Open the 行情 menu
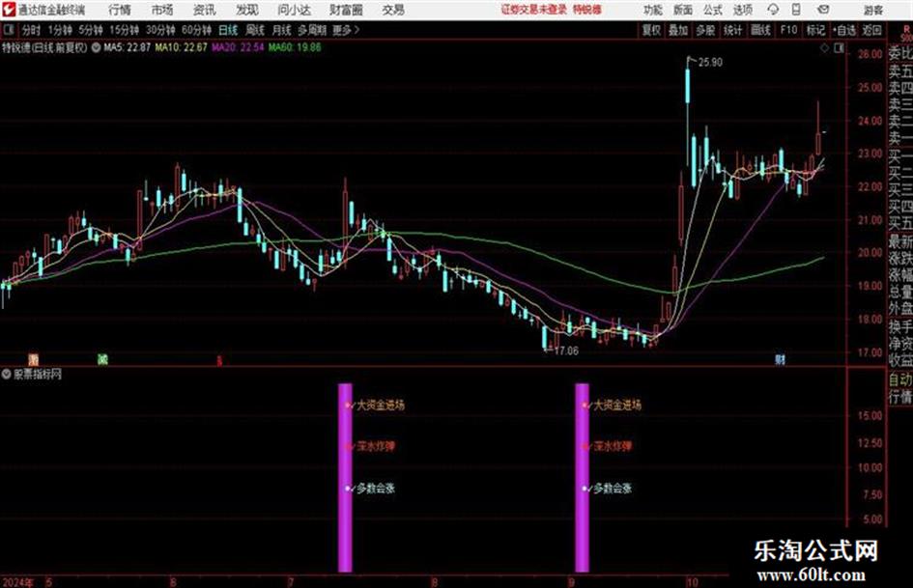Image resolution: width=913 pixels, height=588 pixels. click(x=120, y=10)
